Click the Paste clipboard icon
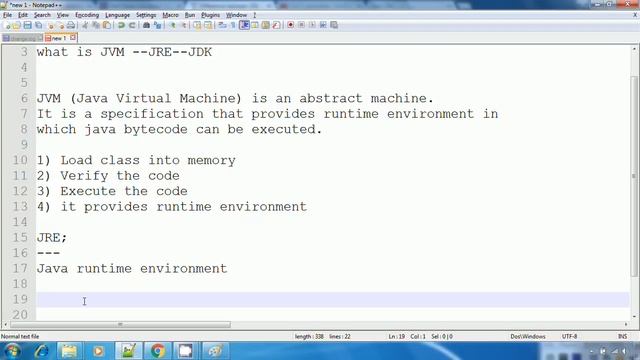 [107, 25]
